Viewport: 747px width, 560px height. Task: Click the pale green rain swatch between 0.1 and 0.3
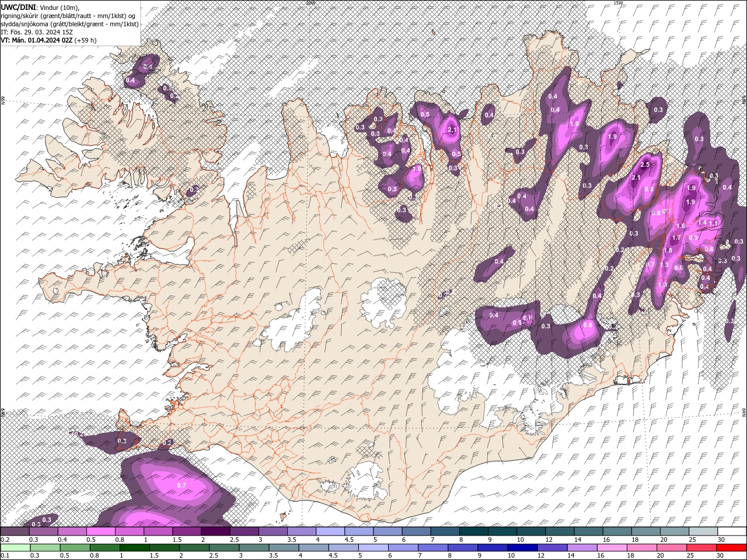(x=15, y=548)
